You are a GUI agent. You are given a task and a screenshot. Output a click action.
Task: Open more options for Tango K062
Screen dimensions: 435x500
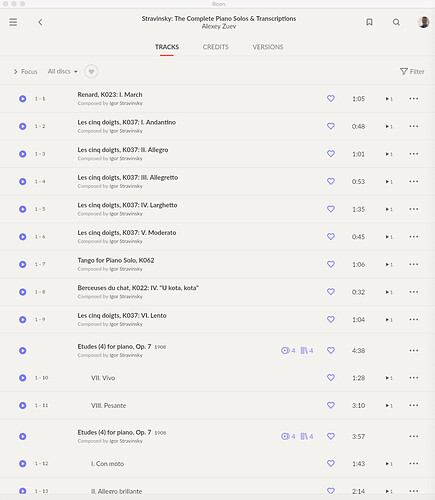(x=414, y=264)
